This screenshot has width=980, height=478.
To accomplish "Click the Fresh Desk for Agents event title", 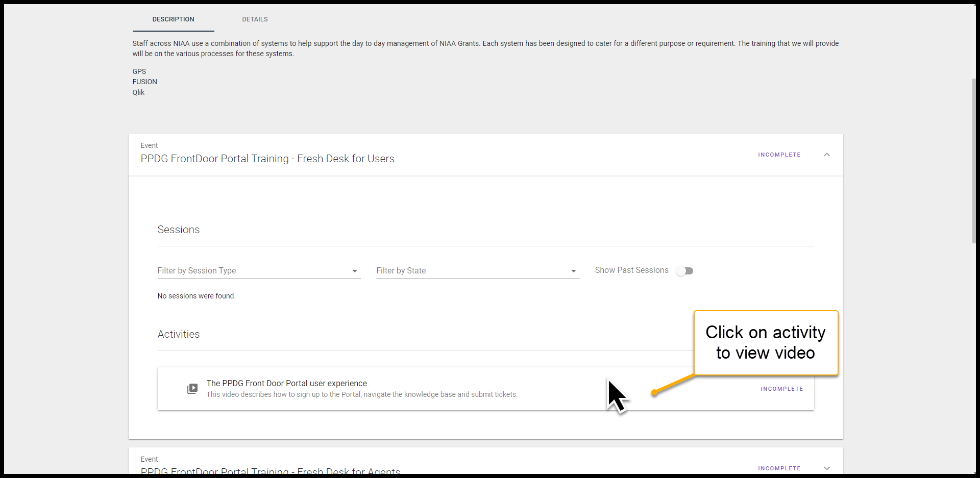I will click(x=270, y=471).
